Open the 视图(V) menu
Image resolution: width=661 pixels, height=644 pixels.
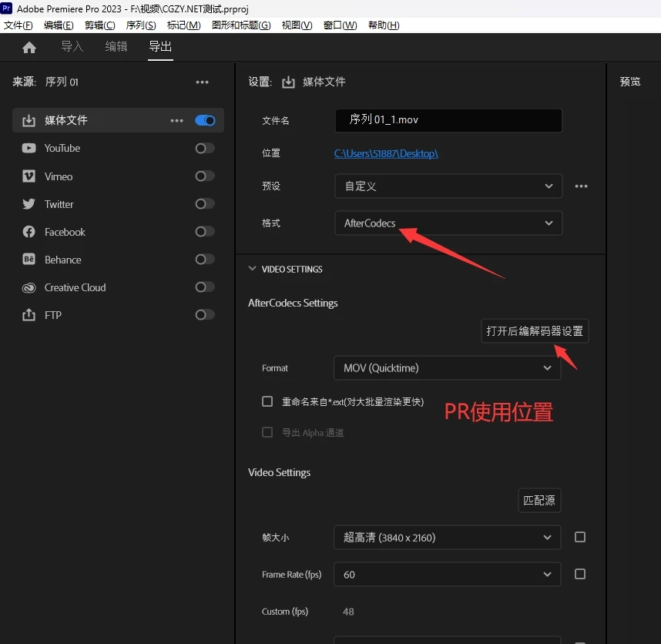[x=297, y=25]
